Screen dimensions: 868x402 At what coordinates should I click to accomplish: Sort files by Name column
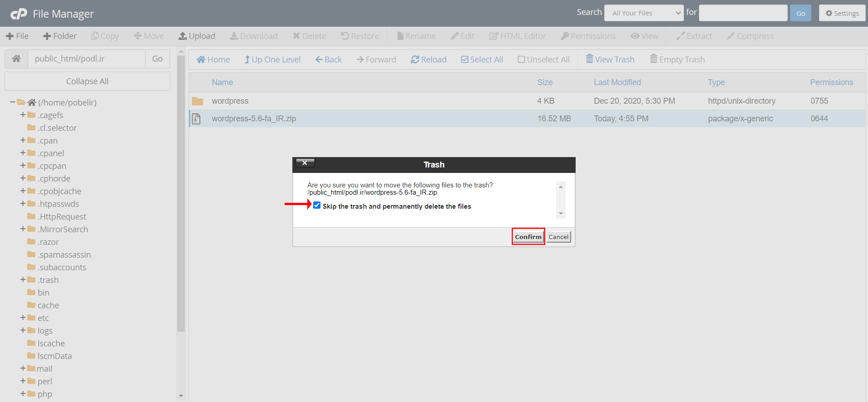pyautogui.click(x=222, y=82)
